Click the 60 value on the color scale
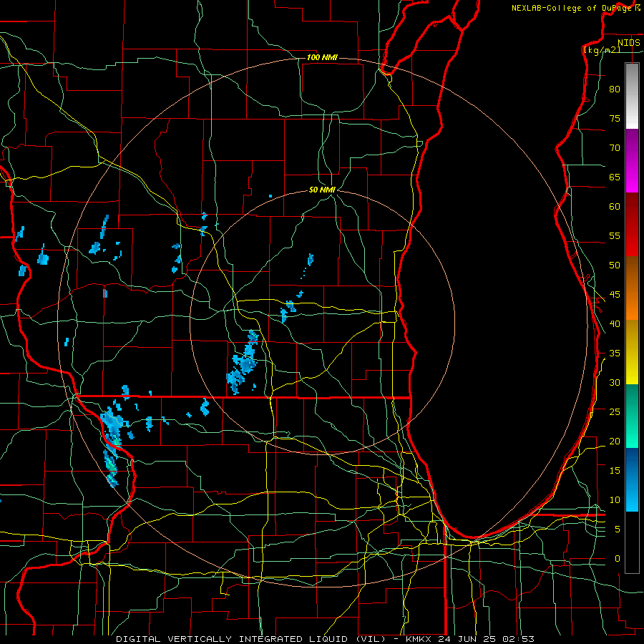Screen dimensions: 644x644 pos(615,207)
